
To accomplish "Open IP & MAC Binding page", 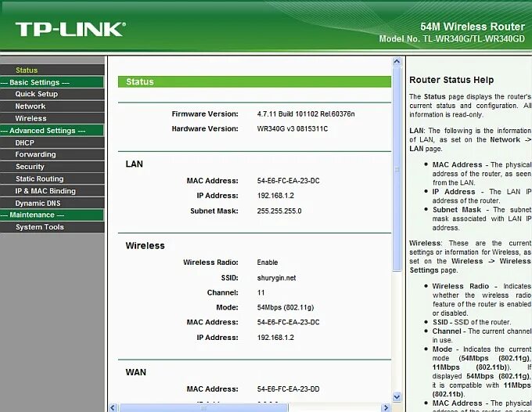I will [x=45, y=191].
